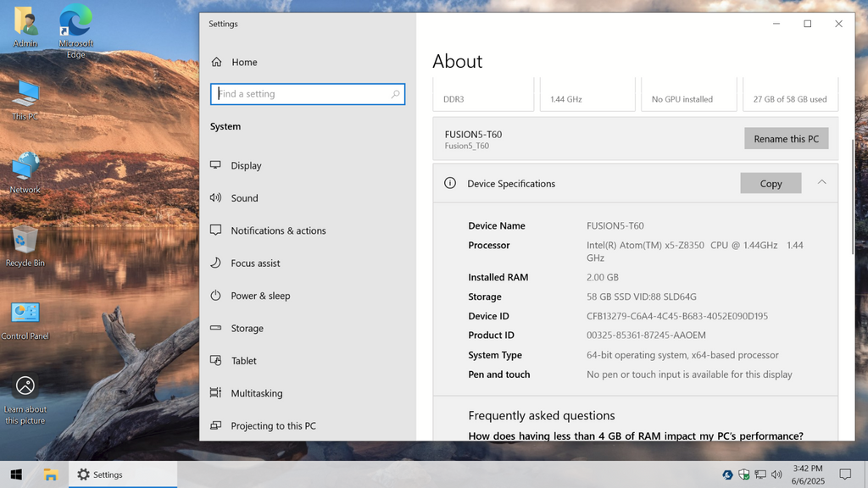Click the taskbar volume icon
Image resolution: width=868 pixels, height=488 pixels.
[x=776, y=474]
